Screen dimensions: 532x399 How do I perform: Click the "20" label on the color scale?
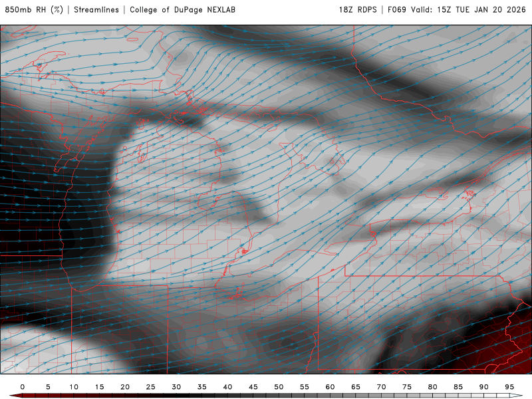125,387
